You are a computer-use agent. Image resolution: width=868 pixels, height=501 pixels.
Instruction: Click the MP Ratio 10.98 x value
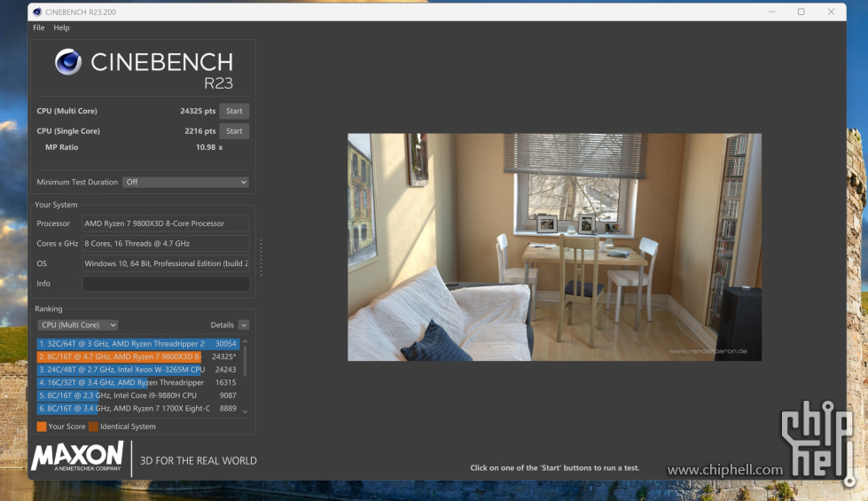[x=209, y=147]
